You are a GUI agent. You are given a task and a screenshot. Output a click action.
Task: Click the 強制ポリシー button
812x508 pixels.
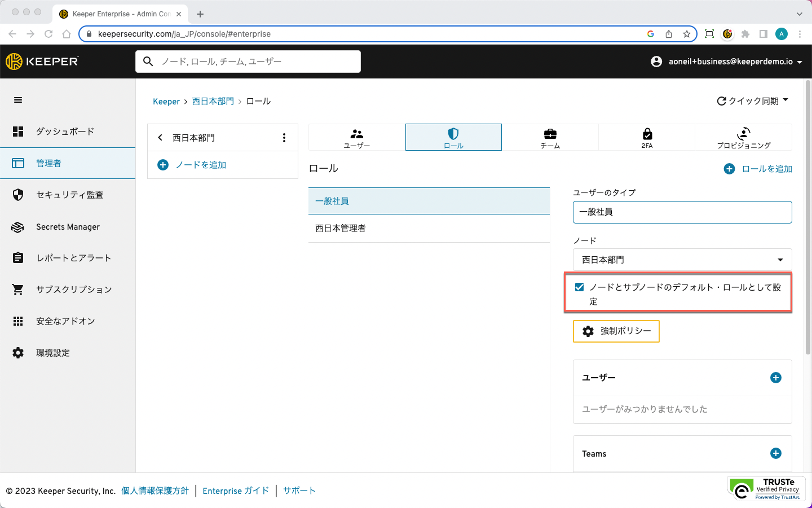616,331
